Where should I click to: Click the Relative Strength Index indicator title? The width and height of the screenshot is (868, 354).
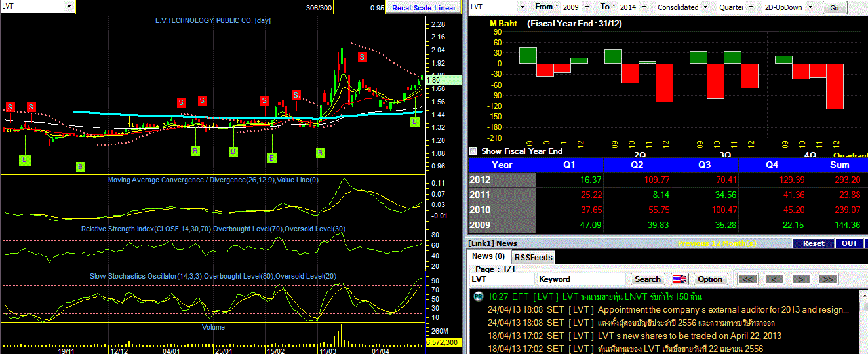[213, 229]
